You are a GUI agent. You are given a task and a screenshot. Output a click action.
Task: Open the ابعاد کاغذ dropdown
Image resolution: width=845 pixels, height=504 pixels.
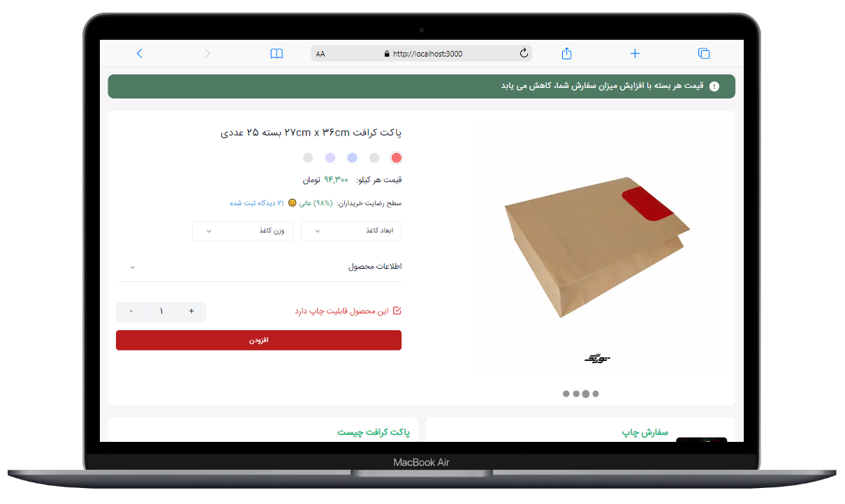[351, 231]
